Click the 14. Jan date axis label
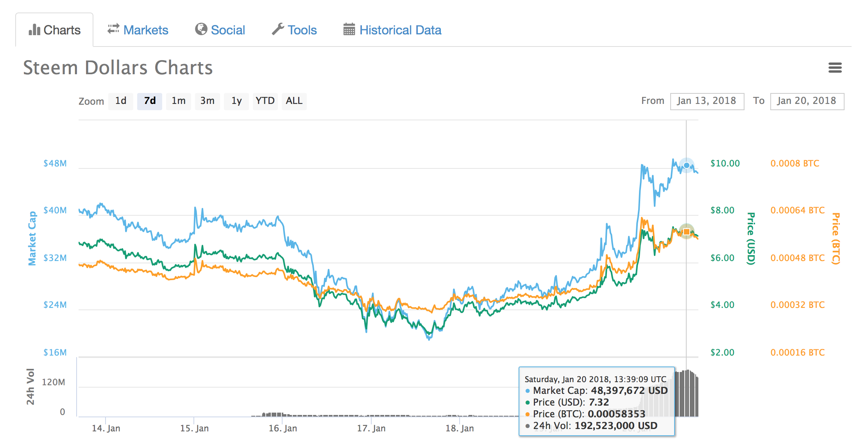The image size is (868, 447). tap(106, 428)
